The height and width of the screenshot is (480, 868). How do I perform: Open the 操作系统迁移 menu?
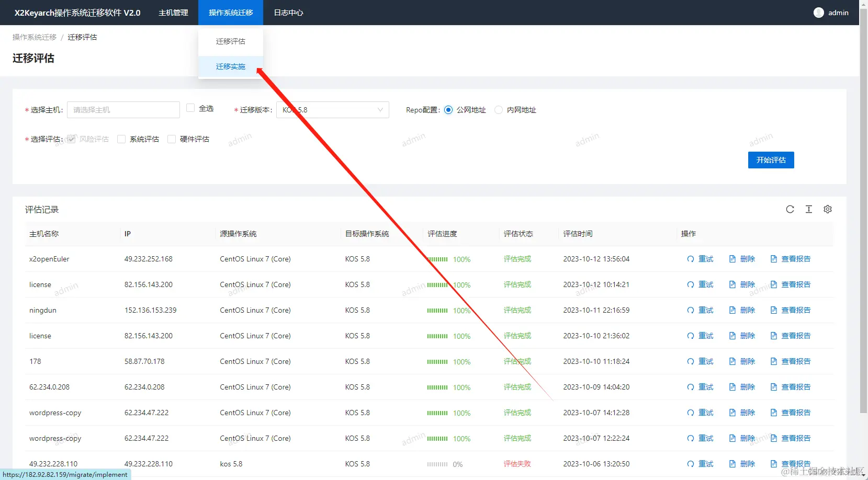point(231,13)
